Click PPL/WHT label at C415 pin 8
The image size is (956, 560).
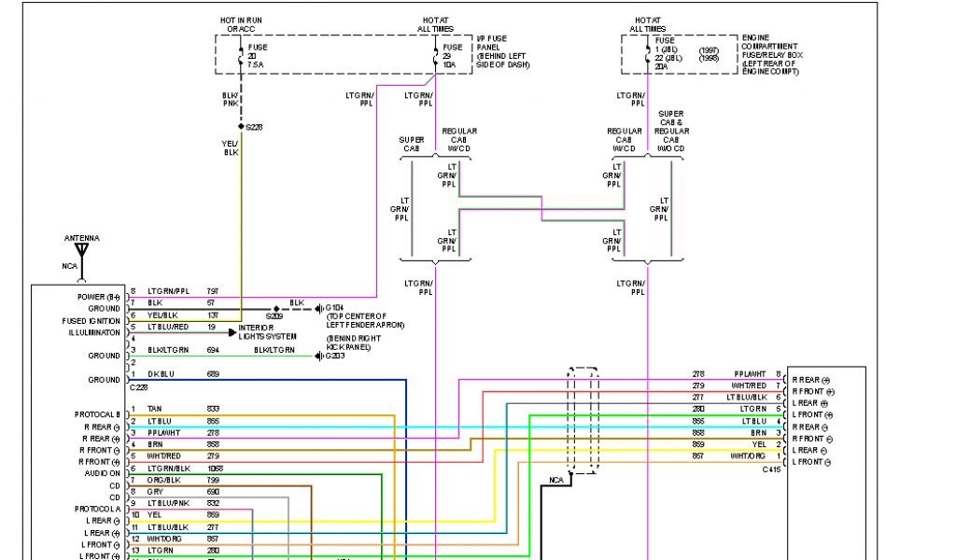point(750,373)
